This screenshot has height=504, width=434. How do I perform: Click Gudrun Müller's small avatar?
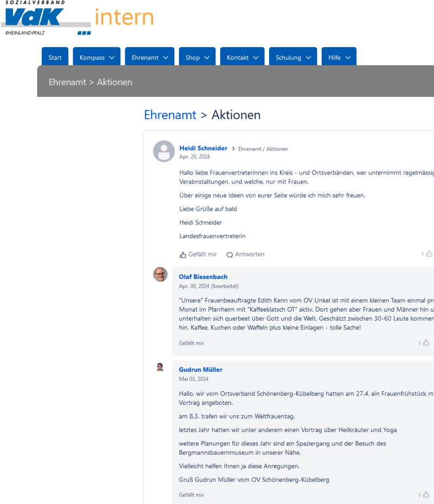(x=160, y=367)
